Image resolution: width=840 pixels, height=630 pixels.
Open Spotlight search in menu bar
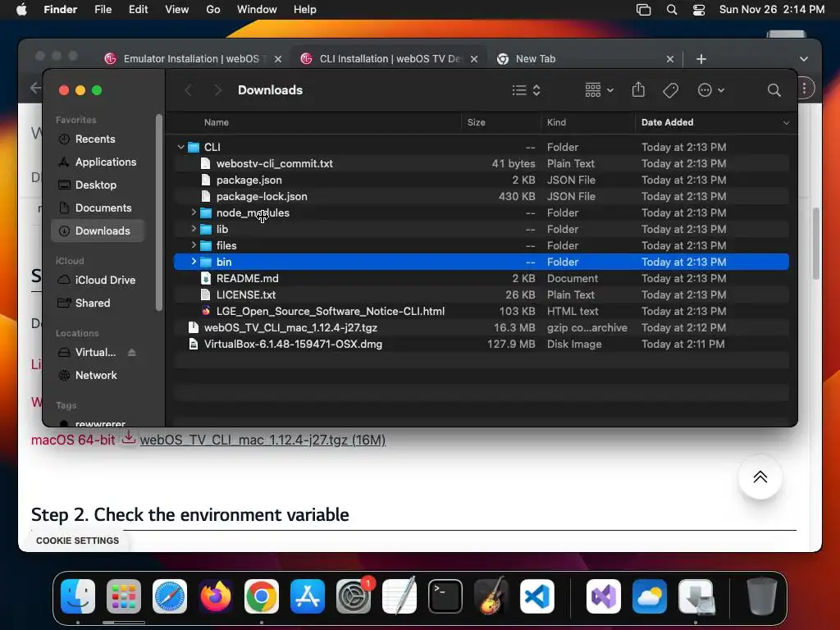(x=671, y=10)
